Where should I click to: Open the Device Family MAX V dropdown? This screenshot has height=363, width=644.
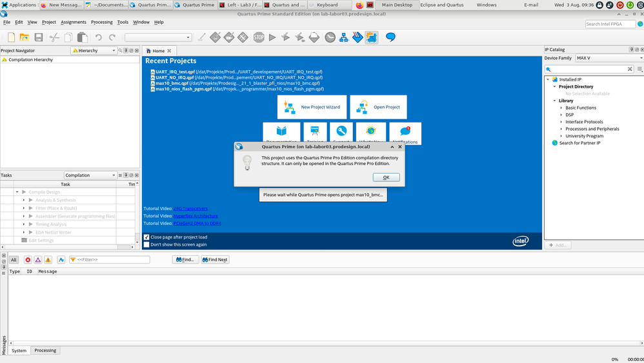(610, 58)
